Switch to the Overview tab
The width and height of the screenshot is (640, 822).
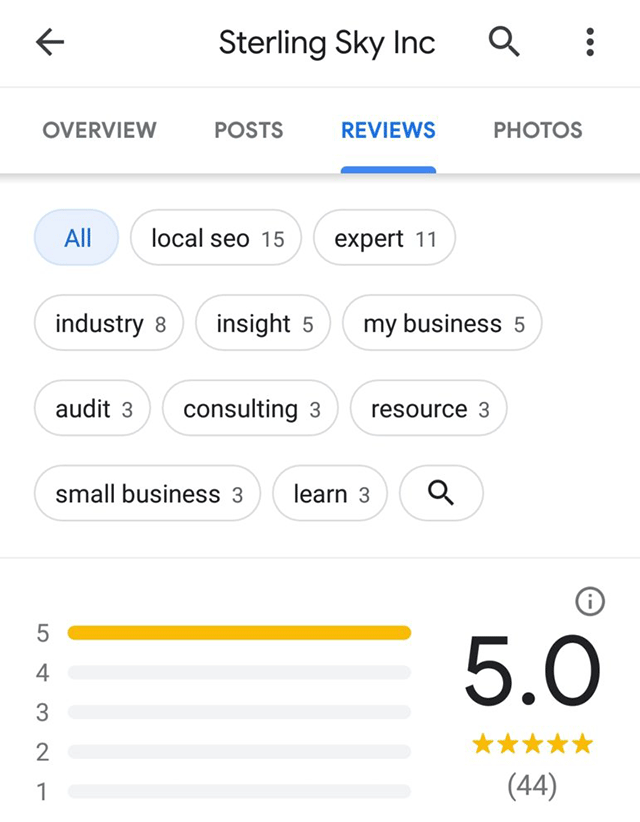pos(99,130)
